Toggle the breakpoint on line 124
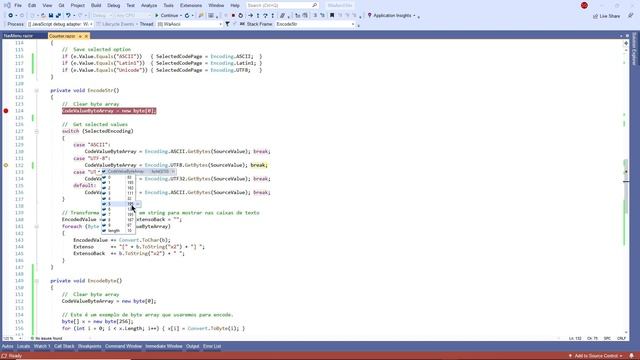The width and height of the screenshot is (640, 360). (x=6, y=111)
